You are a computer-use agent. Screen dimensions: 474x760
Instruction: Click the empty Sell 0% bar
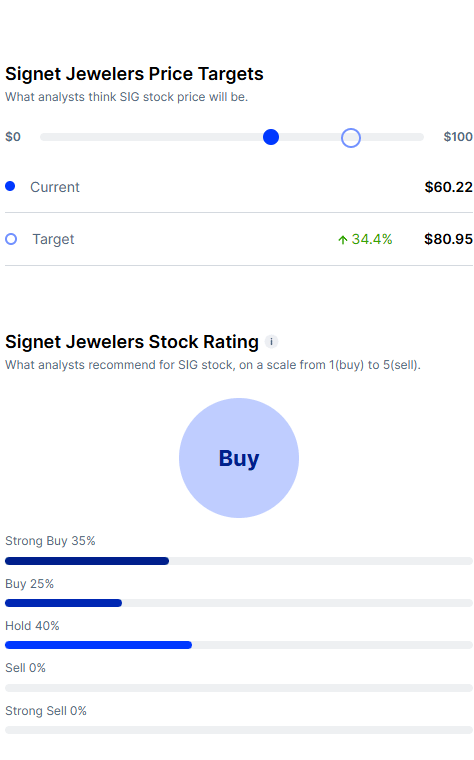click(x=239, y=688)
